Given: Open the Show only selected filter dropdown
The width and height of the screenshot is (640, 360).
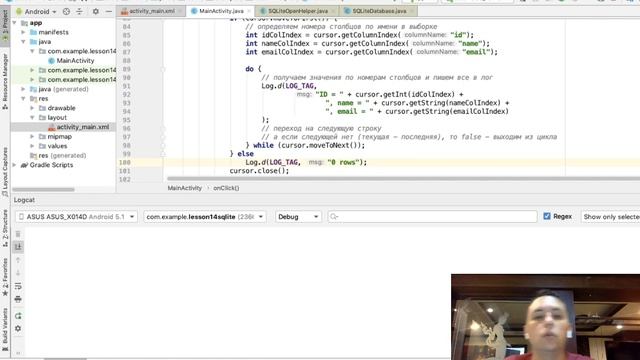Looking at the screenshot, I should (x=611, y=217).
